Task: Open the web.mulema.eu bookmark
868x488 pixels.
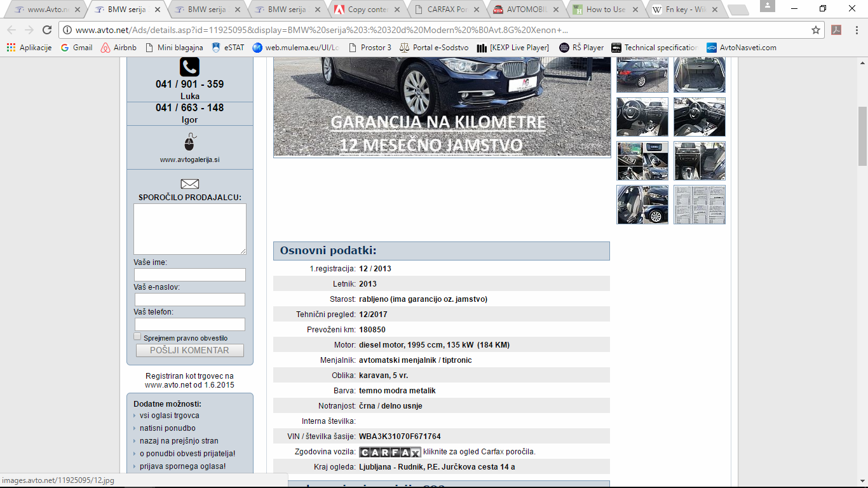Action: tap(295, 48)
